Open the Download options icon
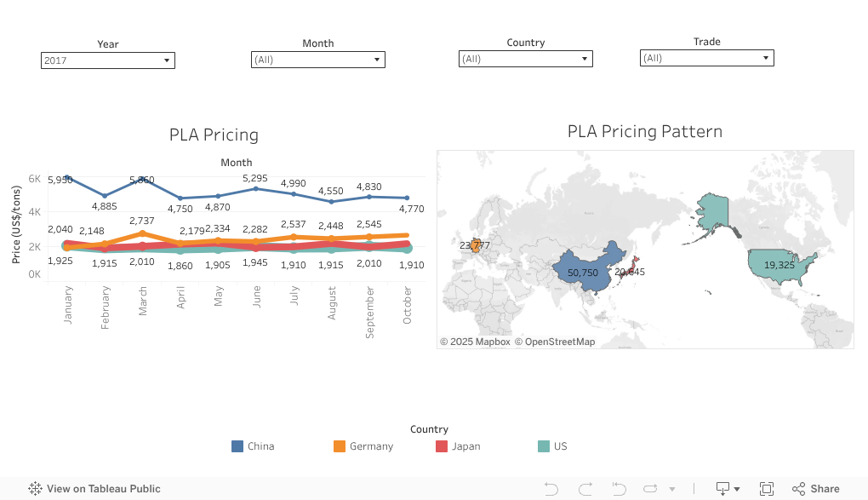Viewport: 868px width, 500px height. (x=726, y=489)
